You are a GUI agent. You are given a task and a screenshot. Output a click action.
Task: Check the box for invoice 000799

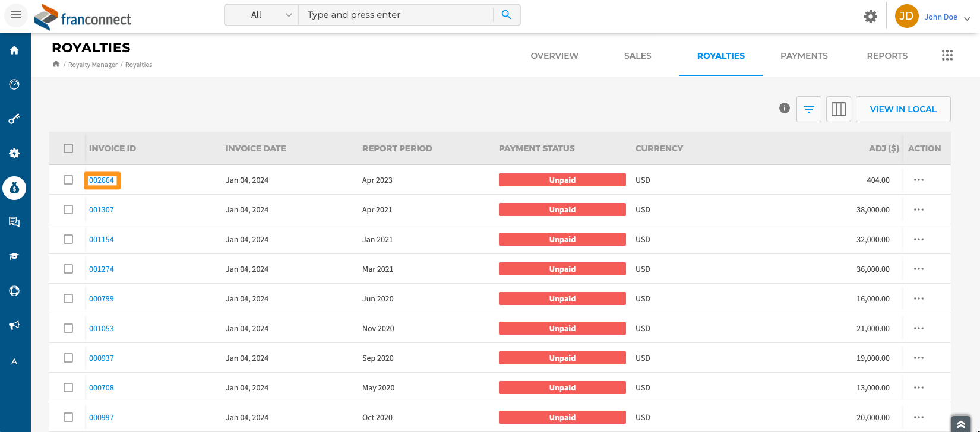pyautogui.click(x=68, y=298)
